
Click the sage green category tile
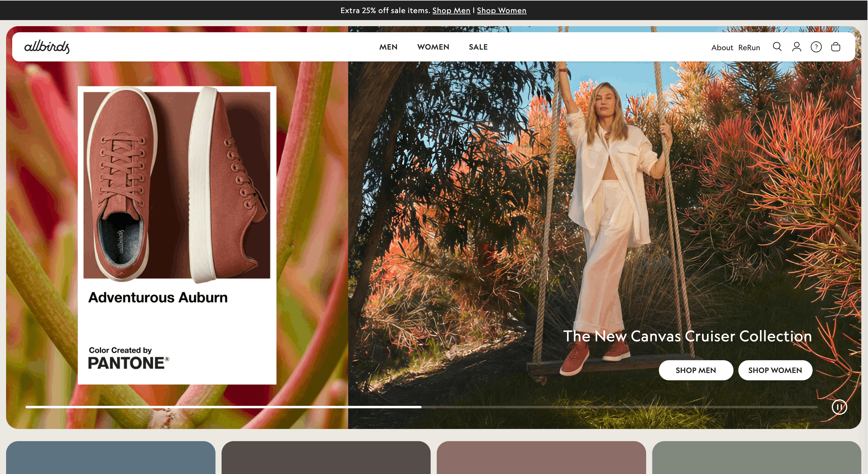757,458
